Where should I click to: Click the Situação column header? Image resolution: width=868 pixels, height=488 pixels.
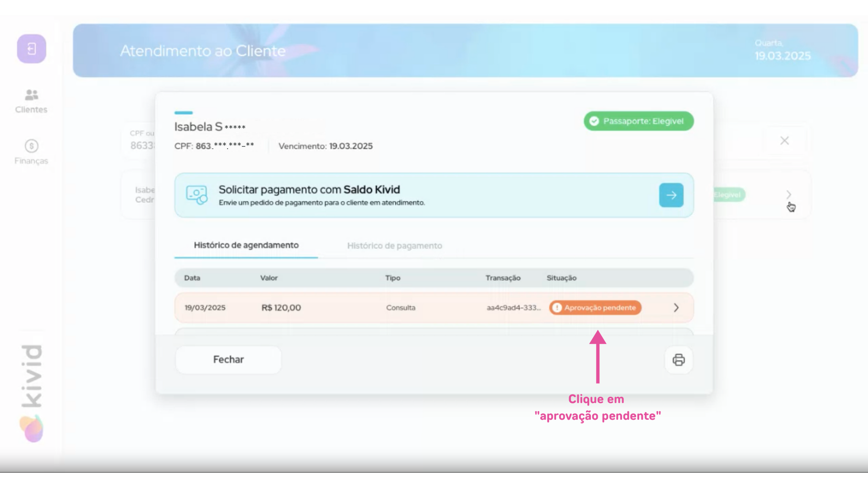click(x=561, y=278)
